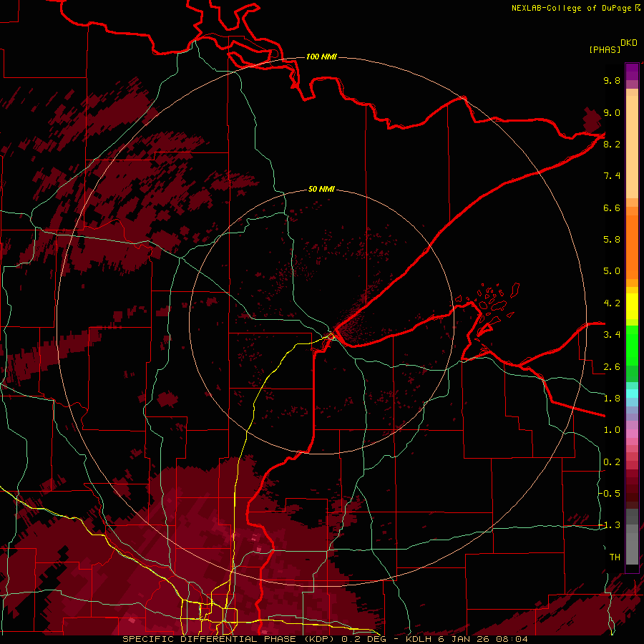
Task: Click the 4.2 value on the color scale
Action: click(x=612, y=303)
